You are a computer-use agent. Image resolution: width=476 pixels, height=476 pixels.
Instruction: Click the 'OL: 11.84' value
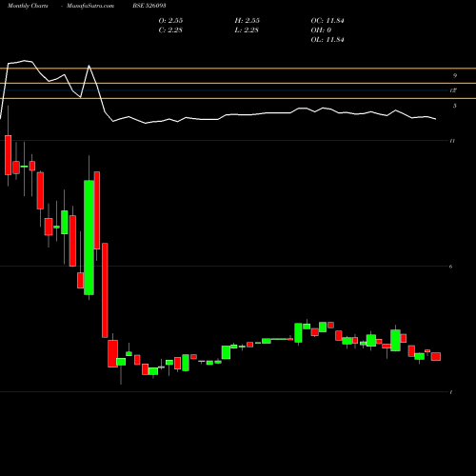(327, 39)
